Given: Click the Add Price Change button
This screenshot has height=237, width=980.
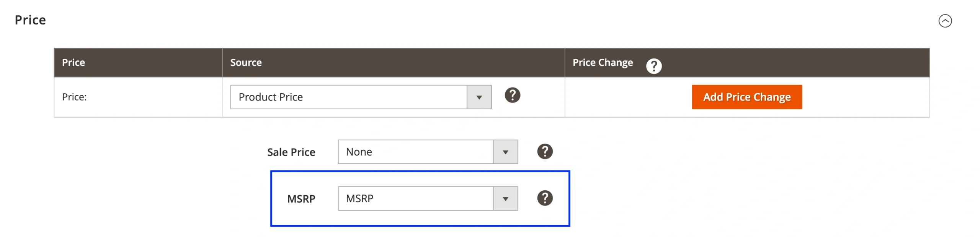Looking at the screenshot, I should point(746,97).
